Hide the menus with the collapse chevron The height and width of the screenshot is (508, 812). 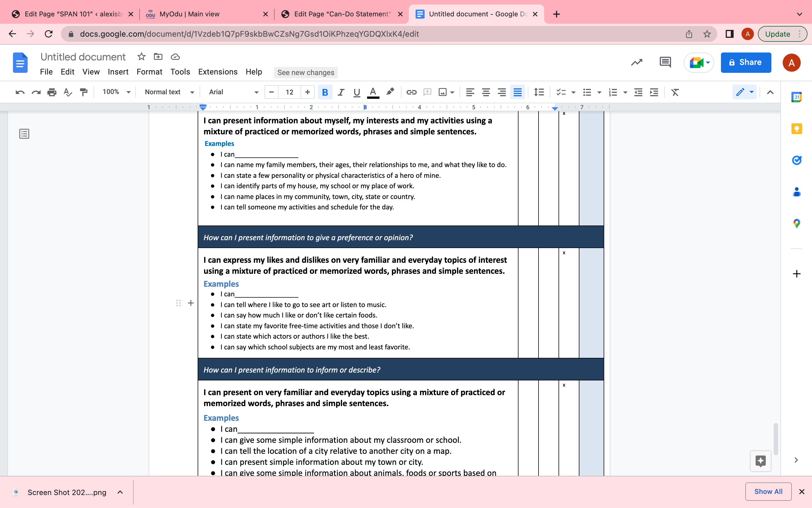(x=770, y=92)
